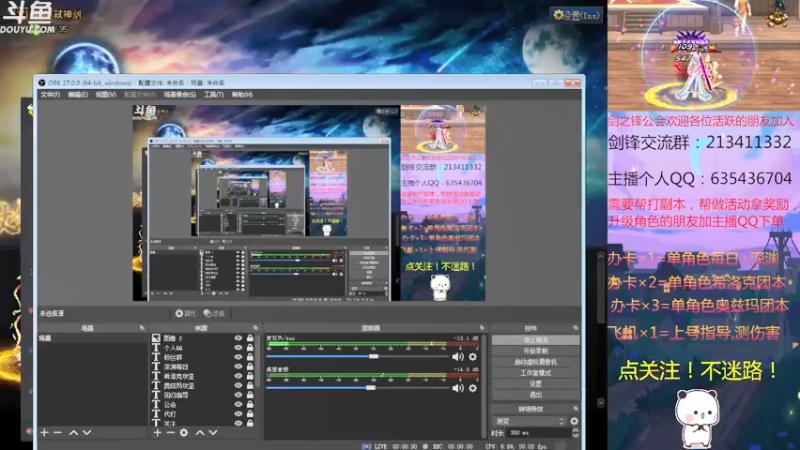Mute the 麦克风/Aux speaker icon

(458, 357)
